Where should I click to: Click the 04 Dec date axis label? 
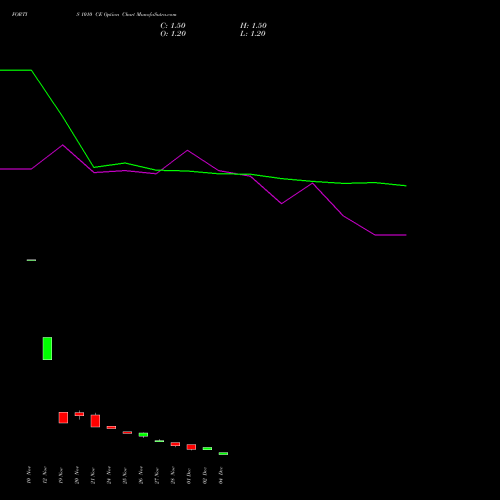221,476
